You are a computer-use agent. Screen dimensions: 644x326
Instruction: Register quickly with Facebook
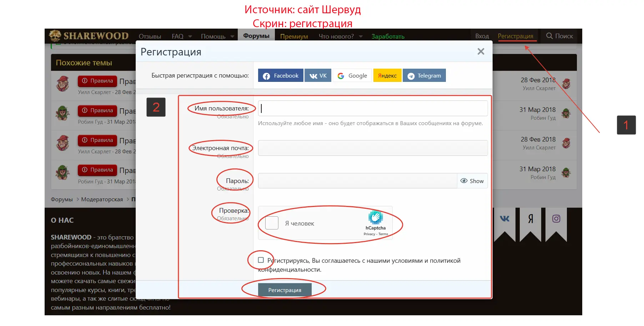(x=281, y=75)
